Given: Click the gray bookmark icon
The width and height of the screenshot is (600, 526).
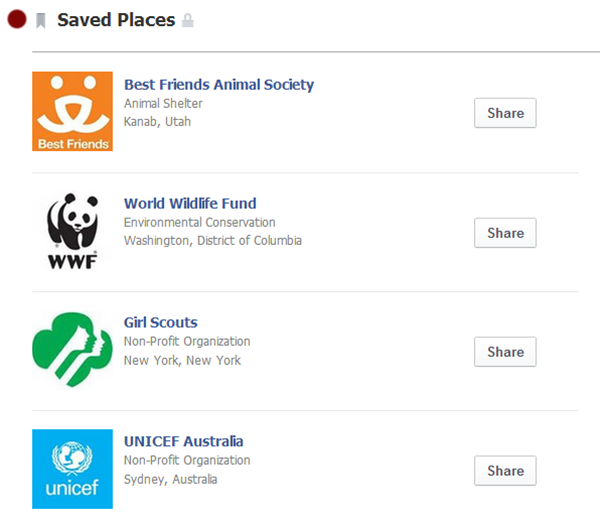Looking at the screenshot, I should click(41, 21).
